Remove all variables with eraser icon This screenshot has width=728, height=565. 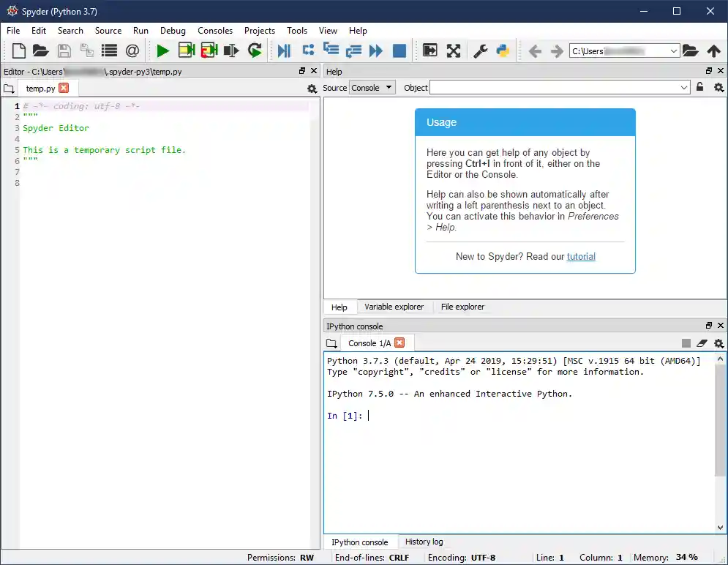(x=702, y=343)
